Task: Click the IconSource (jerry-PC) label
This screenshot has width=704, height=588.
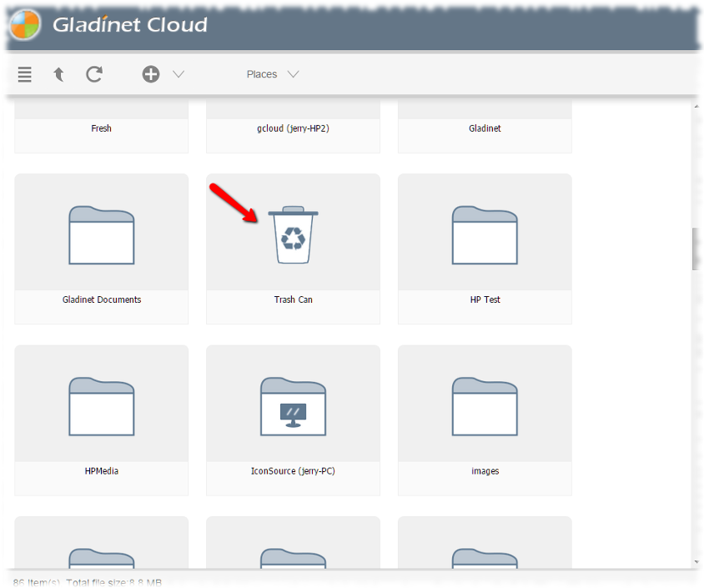Action: pyautogui.click(x=293, y=471)
